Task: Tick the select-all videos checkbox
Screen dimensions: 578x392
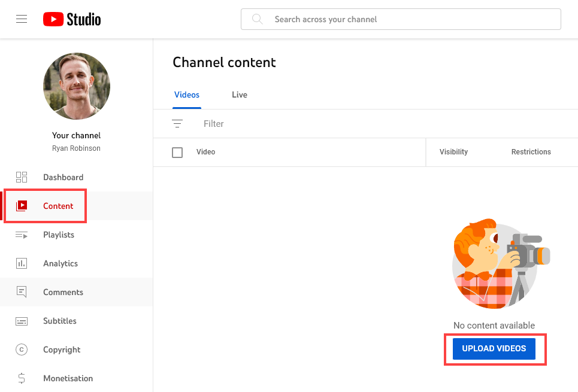Action: click(177, 152)
